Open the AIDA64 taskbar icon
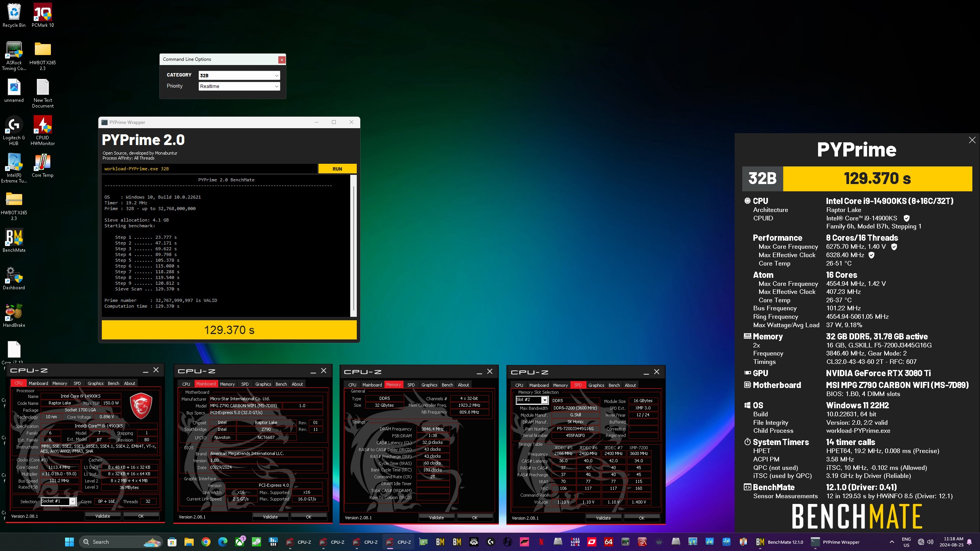The height and width of the screenshot is (551, 980). pyautogui.click(x=609, y=542)
